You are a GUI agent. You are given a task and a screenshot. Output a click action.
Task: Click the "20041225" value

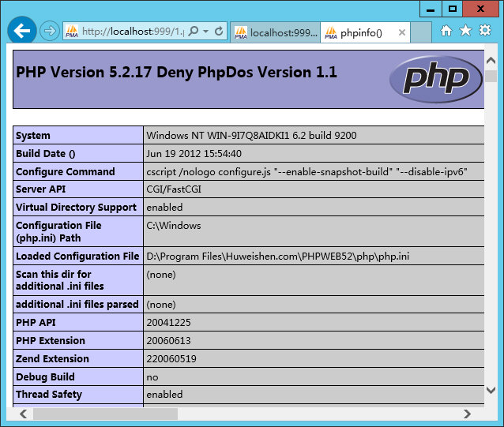click(x=168, y=322)
